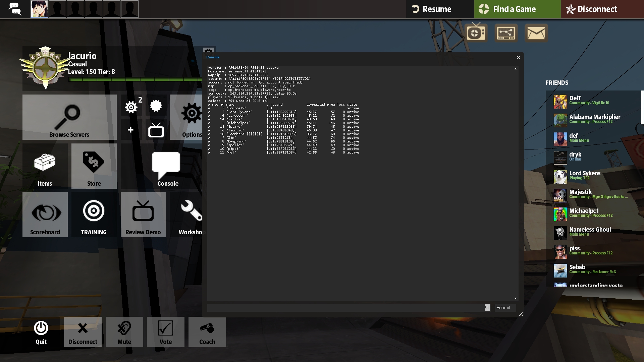
Task: Click the friends list scrollbar
Action: coord(642,107)
